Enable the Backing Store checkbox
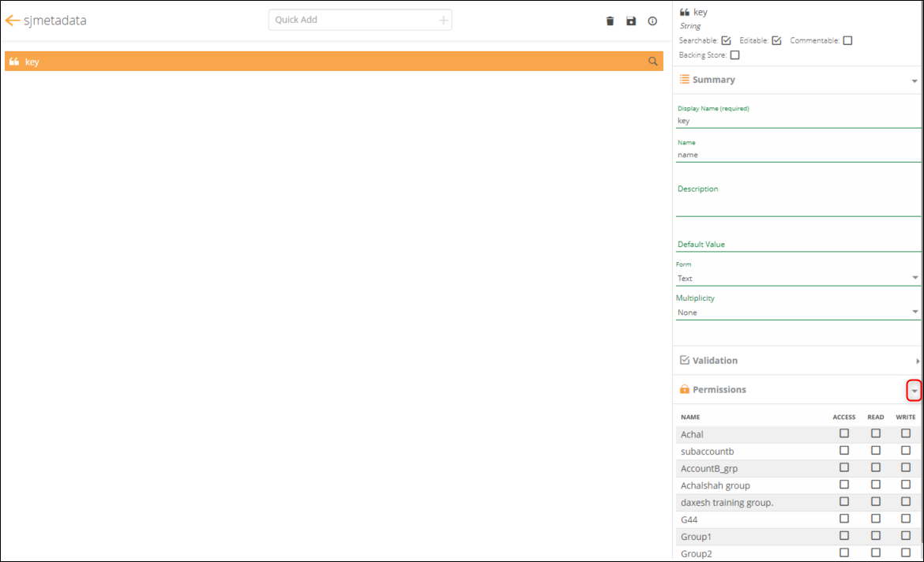 click(x=734, y=54)
